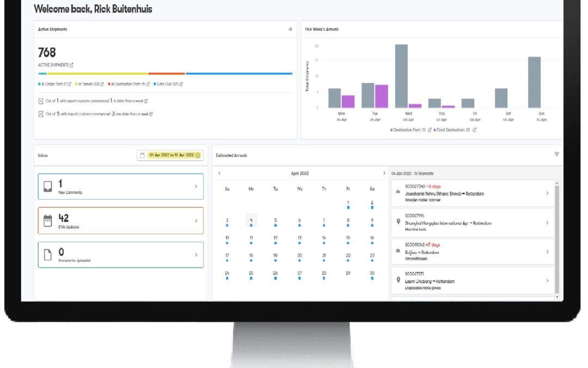Select April 4 in the calendar

[x=251, y=220]
